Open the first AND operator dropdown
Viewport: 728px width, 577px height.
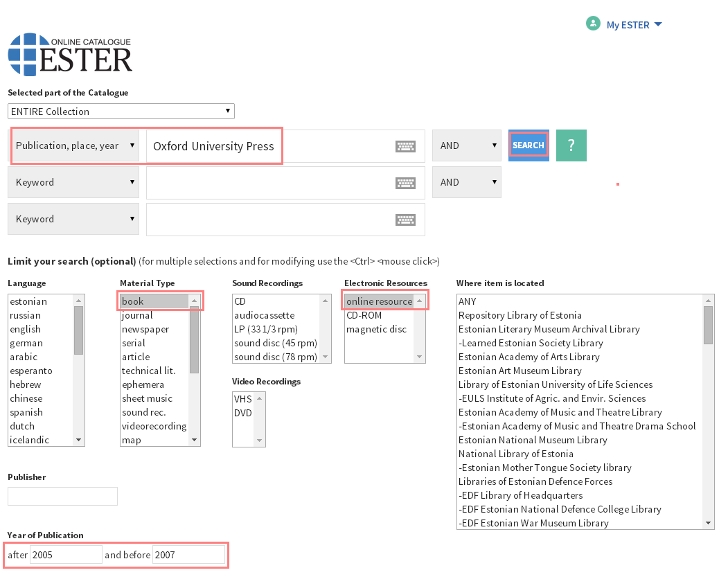click(x=467, y=145)
